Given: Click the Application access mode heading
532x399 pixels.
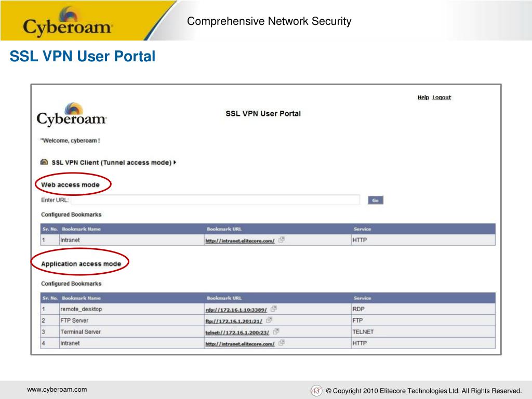Looking at the screenshot, I should [x=81, y=263].
